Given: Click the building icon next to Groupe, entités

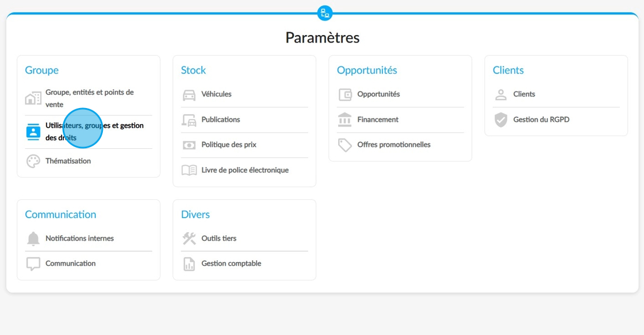Looking at the screenshot, I should coord(33,98).
